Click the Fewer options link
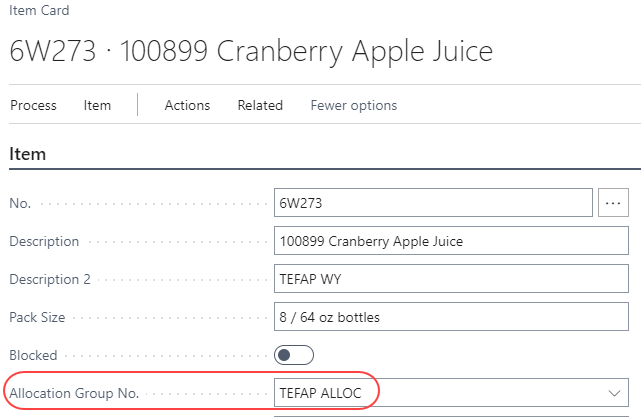 [353, 105]
